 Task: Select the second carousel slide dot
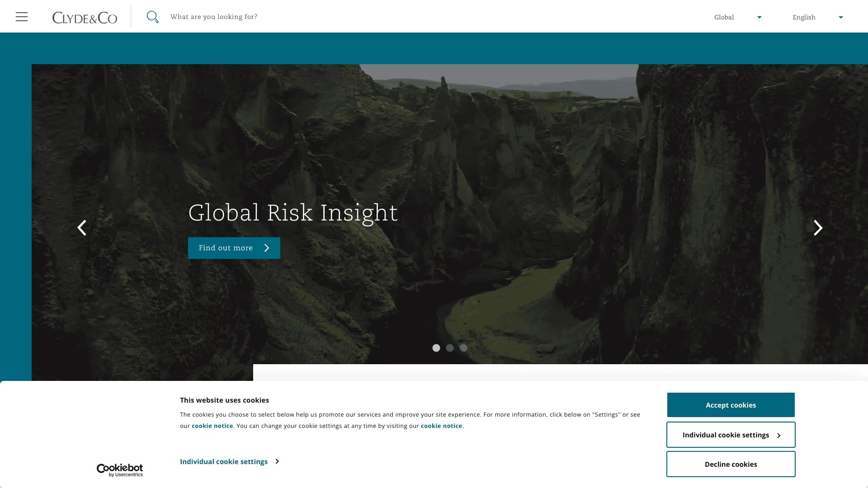click(450, 348)
